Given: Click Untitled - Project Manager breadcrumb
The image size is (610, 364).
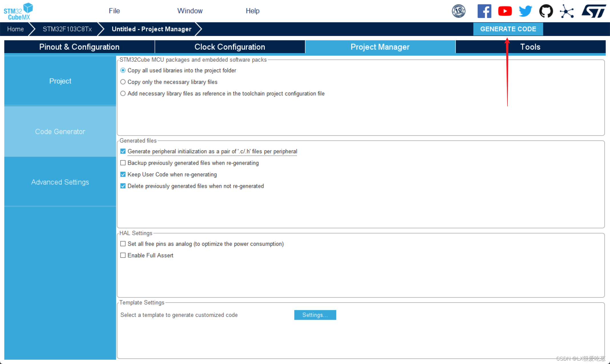Looking at the screenshot, I should (x=152, y=29).
